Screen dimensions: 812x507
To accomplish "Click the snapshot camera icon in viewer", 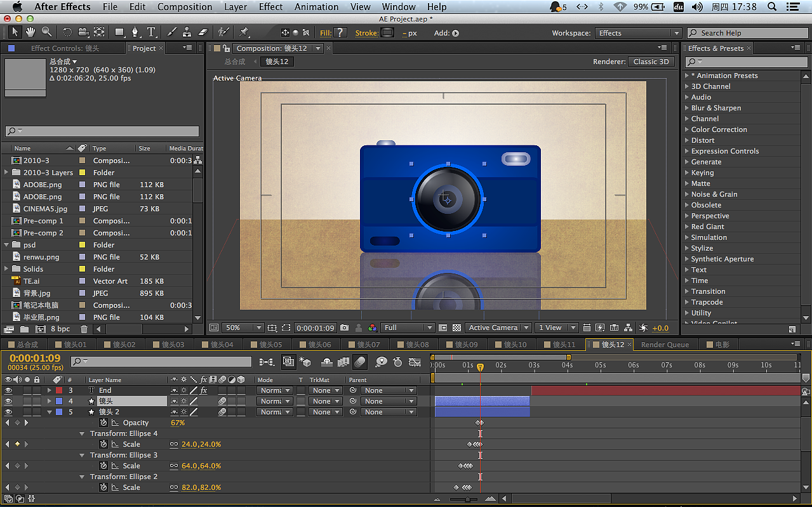I will (x=344, y=328).
